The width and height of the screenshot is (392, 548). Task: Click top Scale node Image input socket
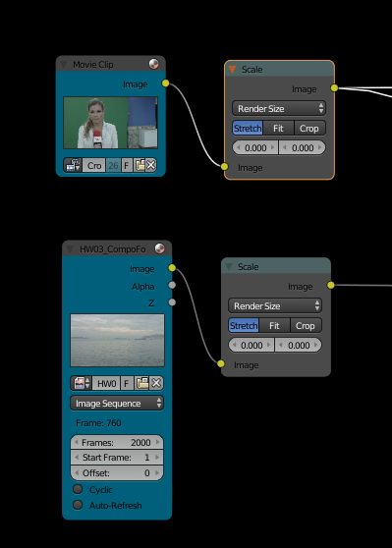[225, 167]
